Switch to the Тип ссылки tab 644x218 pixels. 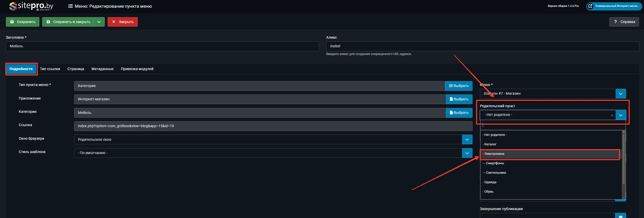[50, 69]
